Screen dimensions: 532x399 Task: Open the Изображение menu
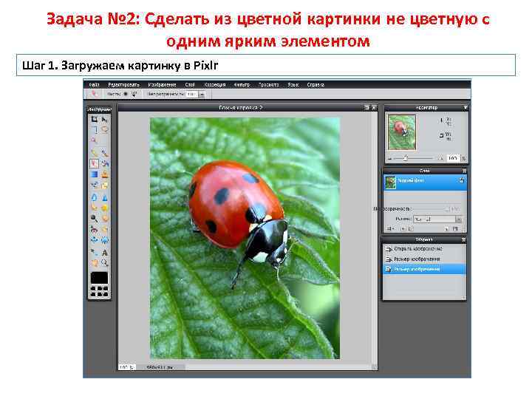162,84
